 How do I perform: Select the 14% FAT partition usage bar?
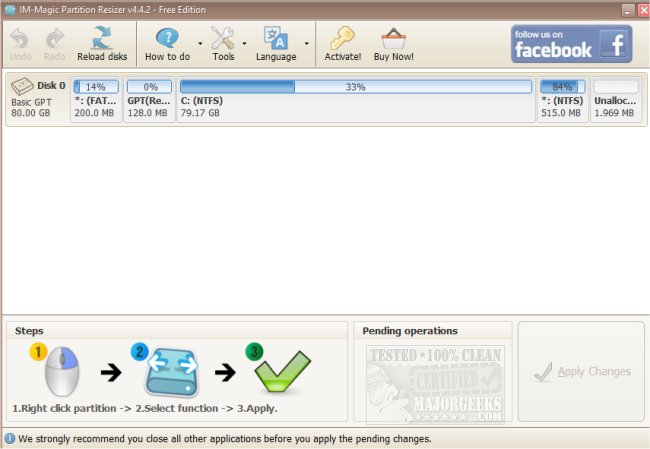tap(96, 87)
